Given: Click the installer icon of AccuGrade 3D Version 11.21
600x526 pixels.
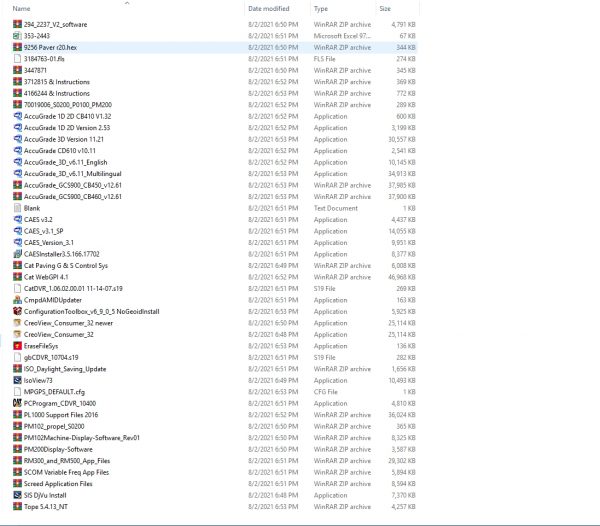Looking at the screenshot, I should [x=17, y=139].
